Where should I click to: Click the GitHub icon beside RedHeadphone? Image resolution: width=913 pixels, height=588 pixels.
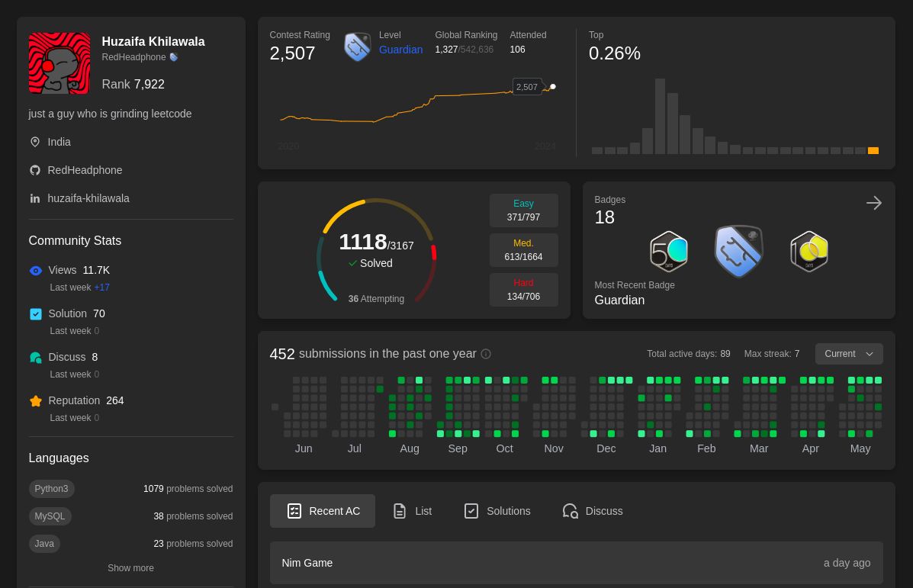tap(34, 170)
